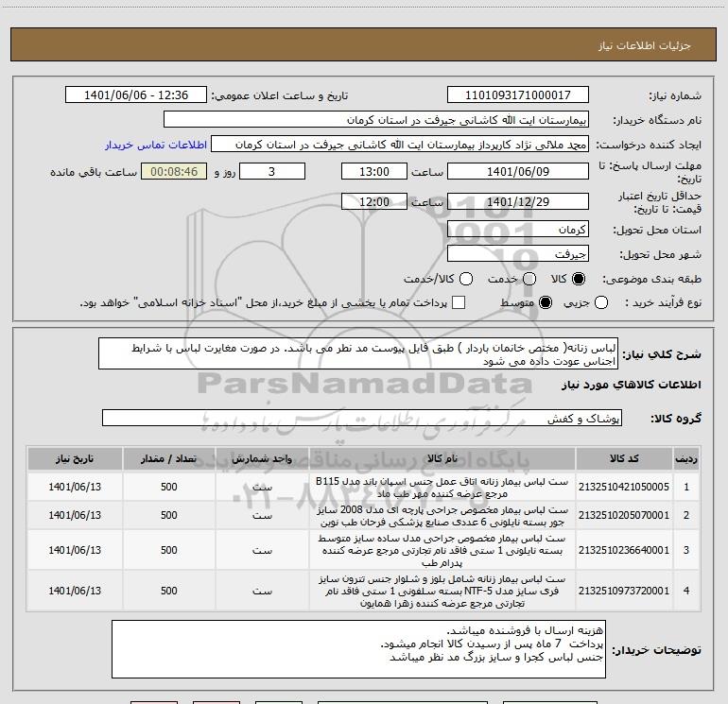The image size is (728, 704).
Task: Click the شرح کلی نیاز label
Action: pos(662,354)
